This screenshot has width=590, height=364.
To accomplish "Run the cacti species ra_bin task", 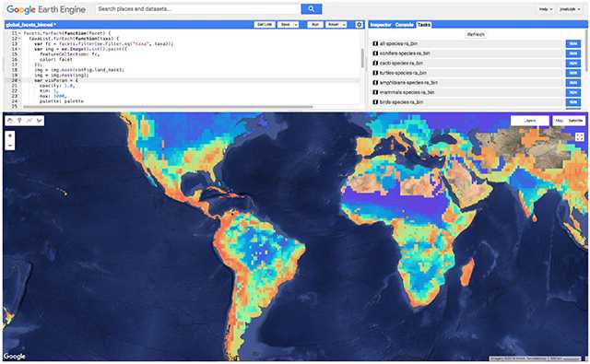I will [573, 64].
